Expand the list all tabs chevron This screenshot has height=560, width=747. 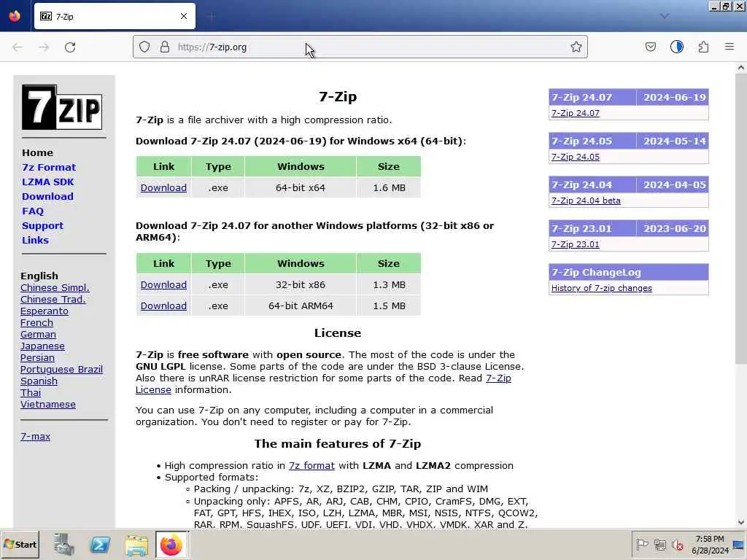(665, 16)
